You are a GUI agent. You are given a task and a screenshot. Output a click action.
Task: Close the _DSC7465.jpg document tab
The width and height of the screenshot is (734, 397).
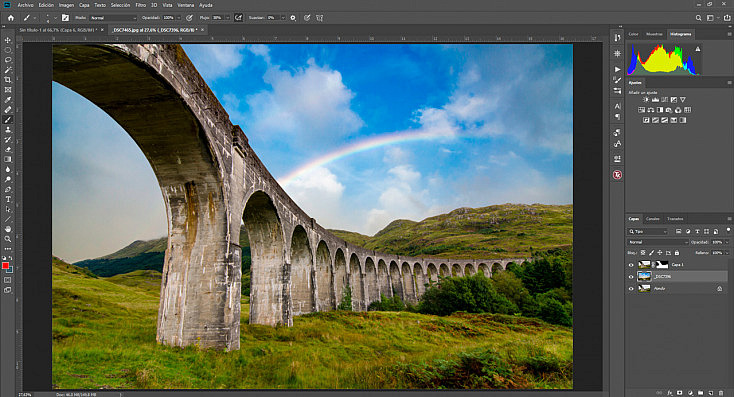203,30
